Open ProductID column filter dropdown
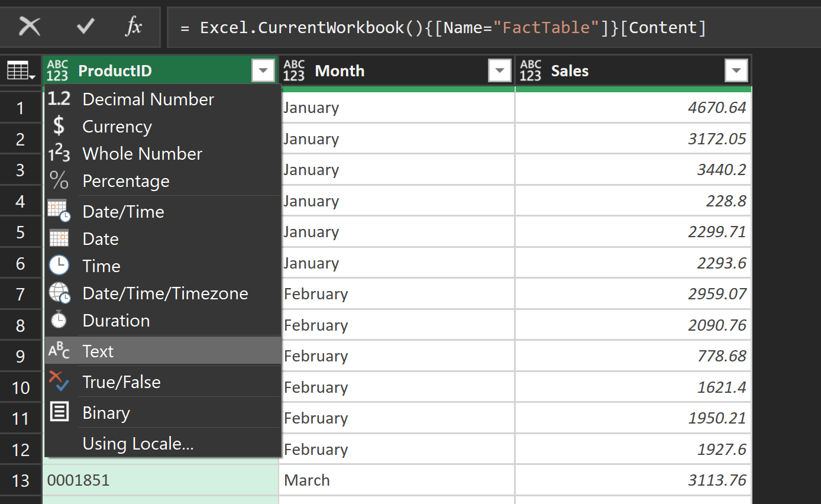 [x=263, y=71]
